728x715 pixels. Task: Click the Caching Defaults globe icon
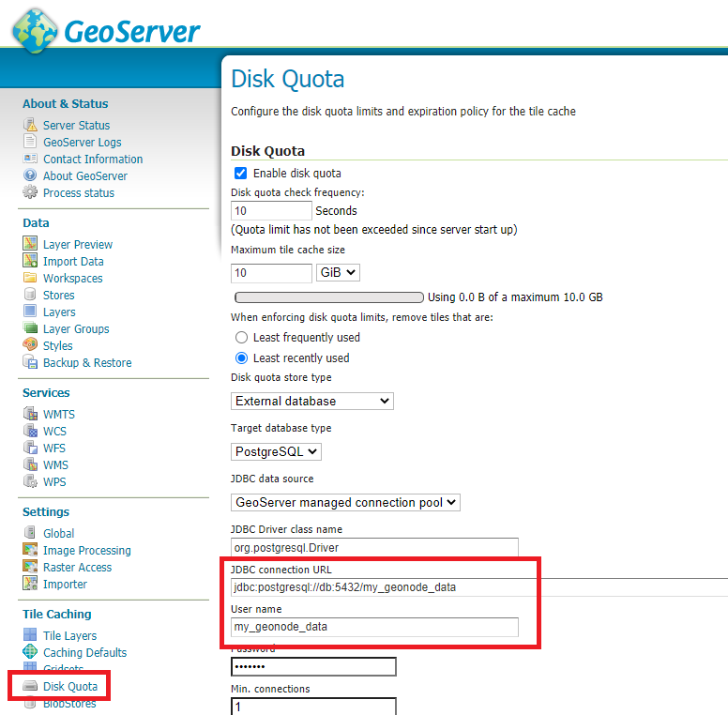coord(30,653)
